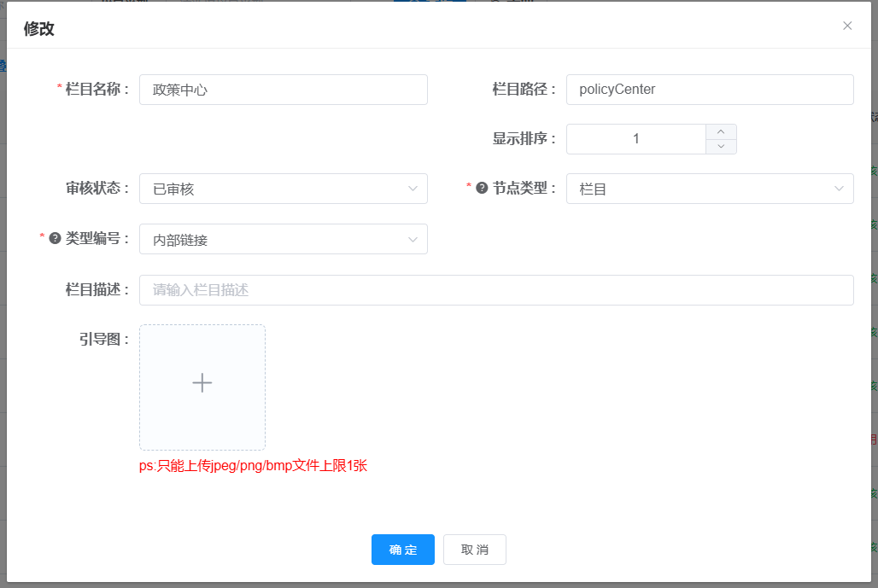This screenshot has width=878, height=588.
Task: Click the dropdown arrow of 类型编号
Action: 413,239
